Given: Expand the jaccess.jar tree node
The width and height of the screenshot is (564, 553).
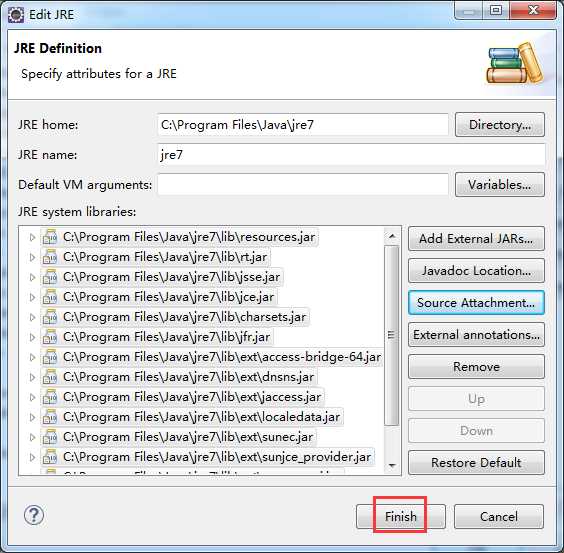Looking at the screenshot, I should (32, 397).
